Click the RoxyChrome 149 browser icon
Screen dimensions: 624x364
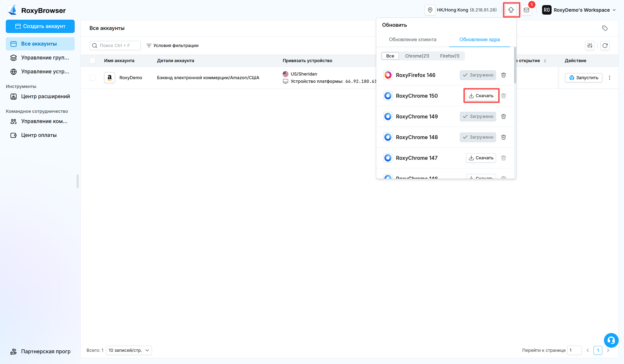click(388, 116)
